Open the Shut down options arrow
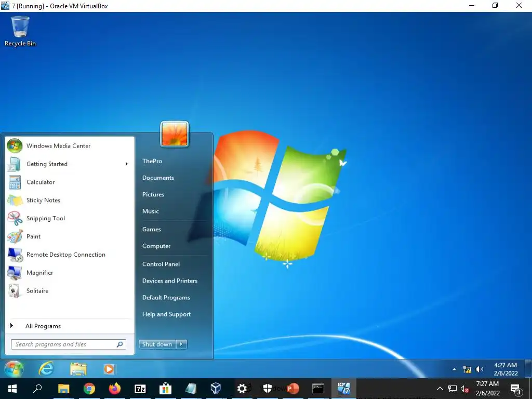 point(181,344)
